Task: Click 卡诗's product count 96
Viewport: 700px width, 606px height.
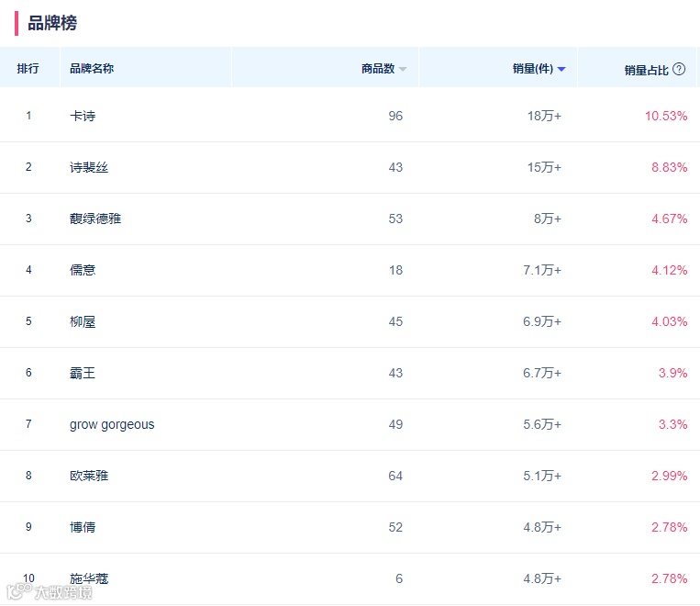Action: click(395, 116)
